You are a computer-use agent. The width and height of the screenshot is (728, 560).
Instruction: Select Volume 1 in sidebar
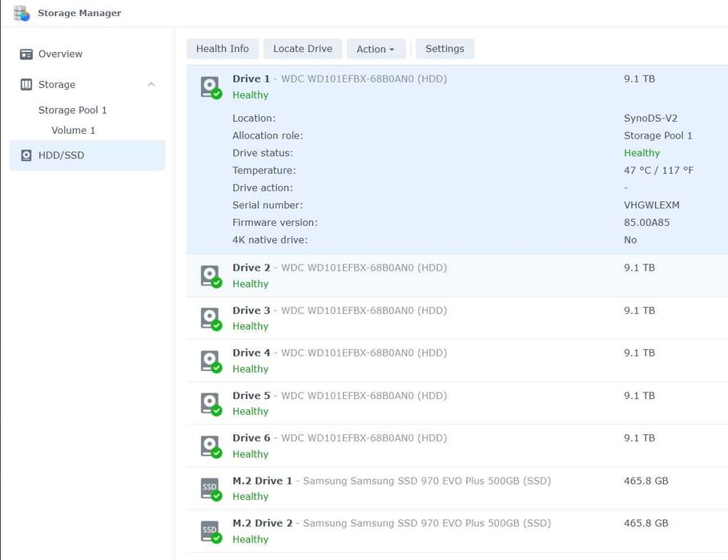point(74,131)
